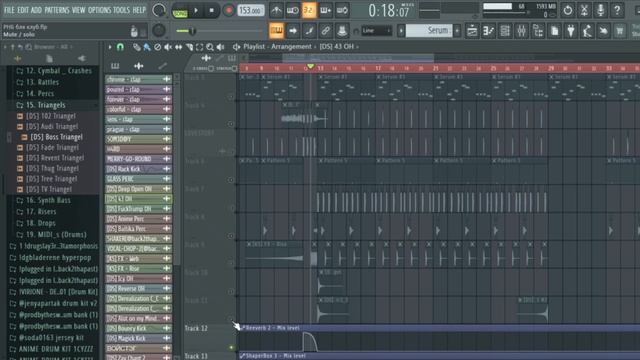Select the playlist zoom tool
The image size is (640, 360).
210,47
